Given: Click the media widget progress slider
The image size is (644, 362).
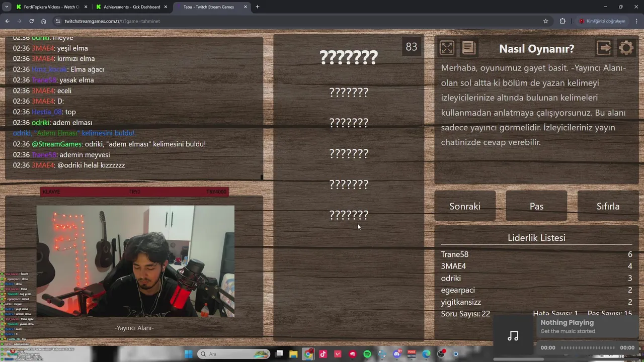Looking at the screenshot, I should click(588, 347).
